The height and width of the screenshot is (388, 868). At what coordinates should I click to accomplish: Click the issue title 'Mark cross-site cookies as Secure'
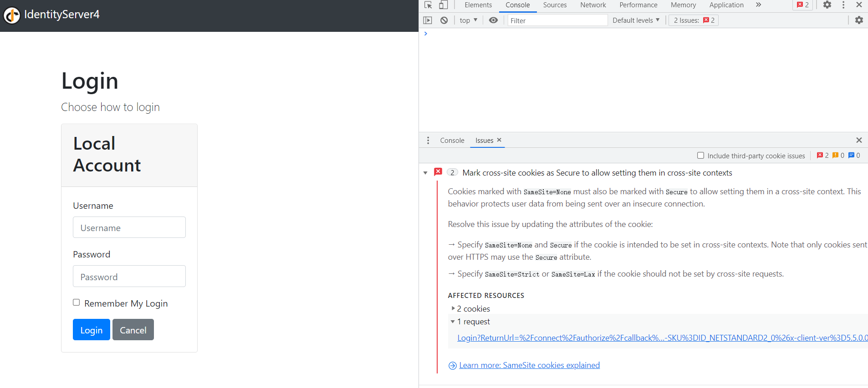click(597, 173)
